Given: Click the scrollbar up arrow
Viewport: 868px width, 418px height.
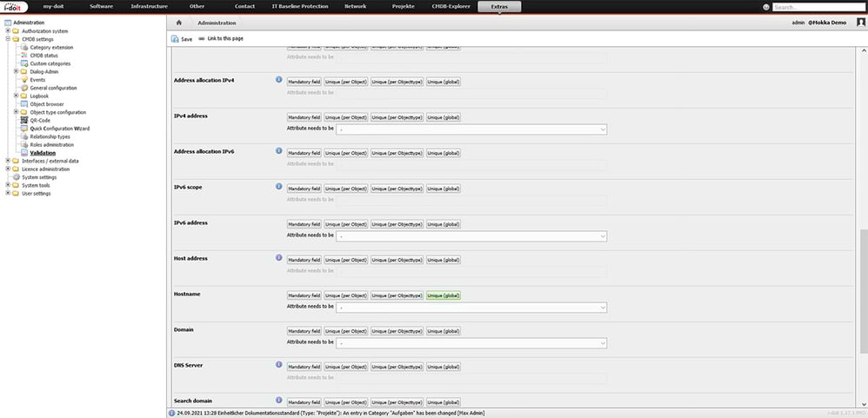Looking at the screenshot, I should tap(865, 51).
